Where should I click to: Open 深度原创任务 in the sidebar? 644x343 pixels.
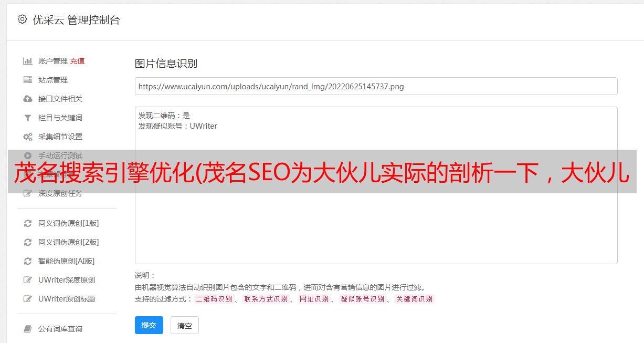(x=60, y=193)
